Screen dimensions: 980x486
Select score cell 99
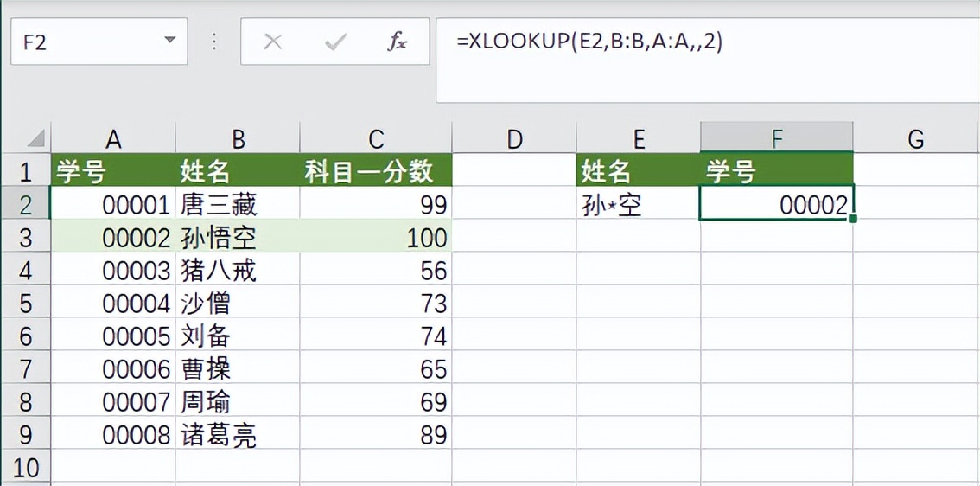376,202
